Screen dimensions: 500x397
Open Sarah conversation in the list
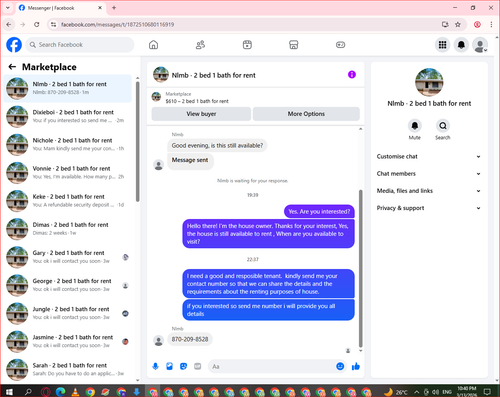(68, 369)
